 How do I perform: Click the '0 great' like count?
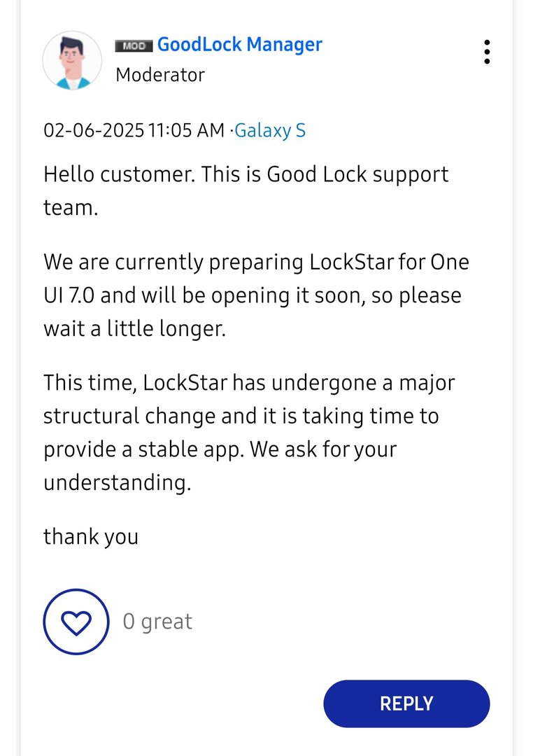pyautogui.click(x=157, y=622)
